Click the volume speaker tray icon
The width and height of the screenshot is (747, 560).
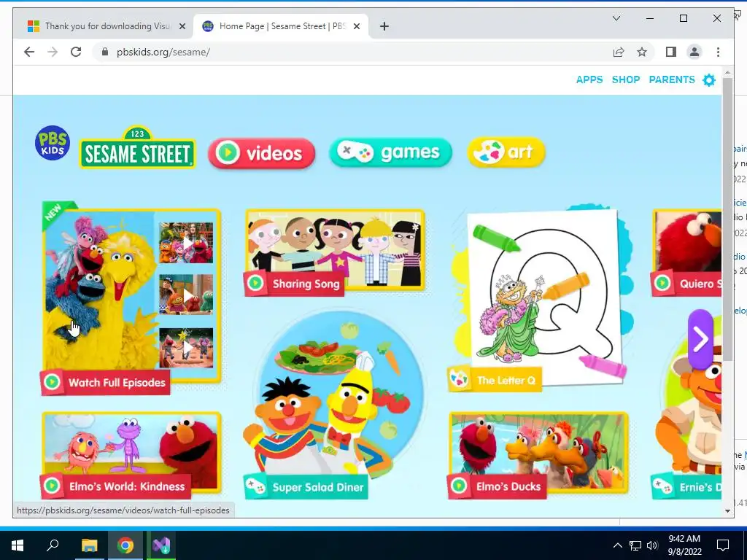click(652, 545)
